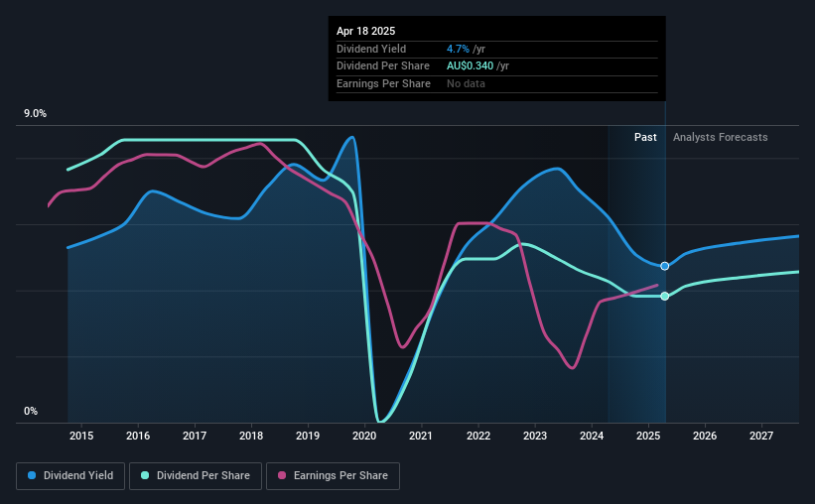Click the 'Past' region label

pos(645,137)
